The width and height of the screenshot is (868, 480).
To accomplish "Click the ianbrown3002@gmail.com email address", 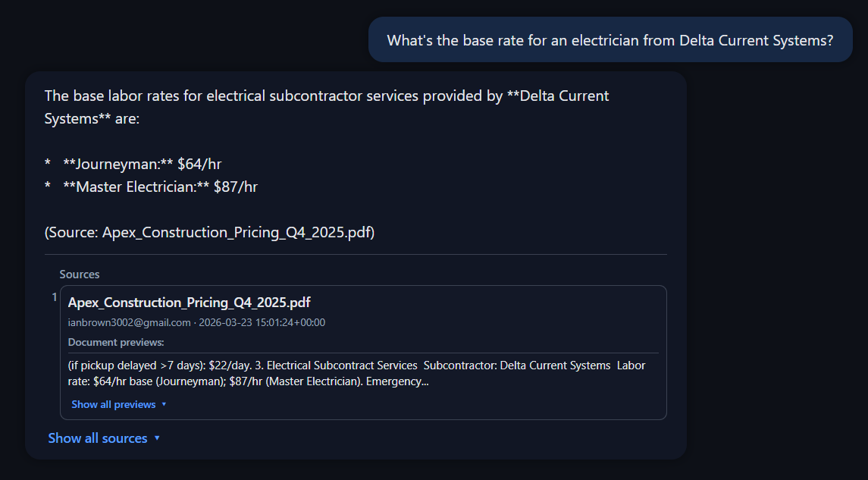I will pyautogui.click(x=129, y=322).
